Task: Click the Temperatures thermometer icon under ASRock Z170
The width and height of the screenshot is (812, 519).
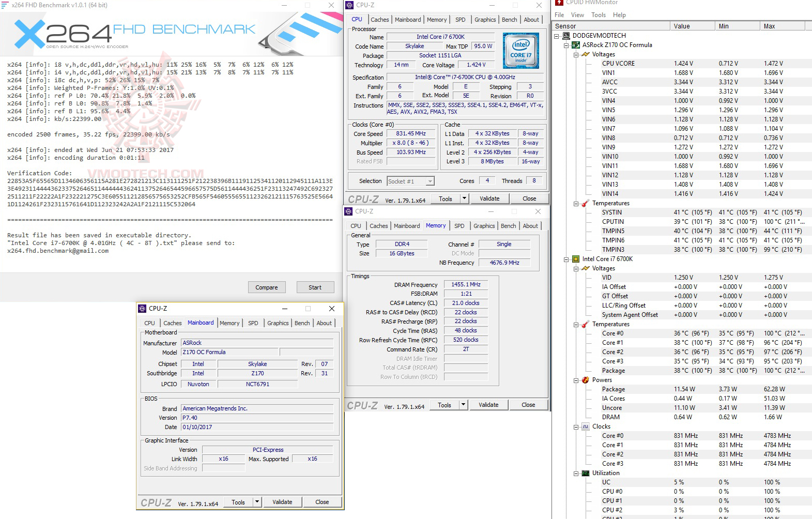Action: pyautogui.click(x=586, y=203)
